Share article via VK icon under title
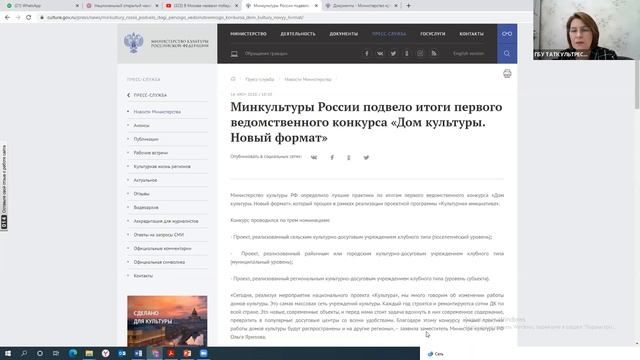 click(314, 158)
